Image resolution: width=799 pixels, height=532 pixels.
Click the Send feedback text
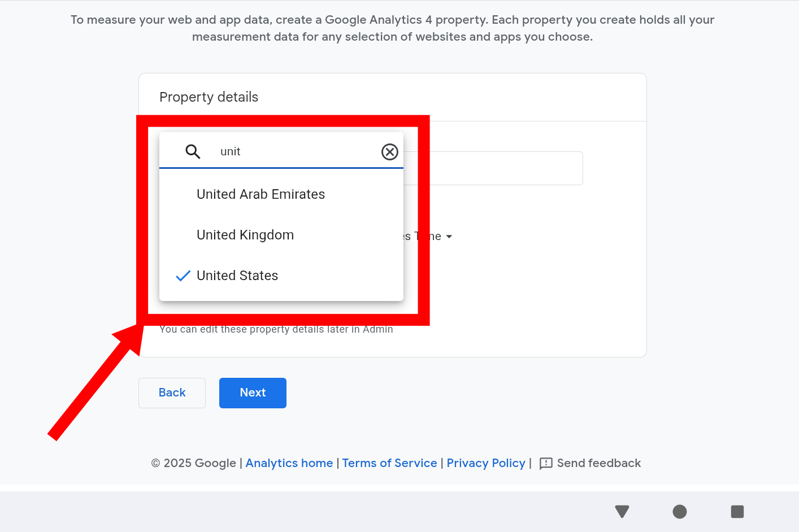click(598, 463)
